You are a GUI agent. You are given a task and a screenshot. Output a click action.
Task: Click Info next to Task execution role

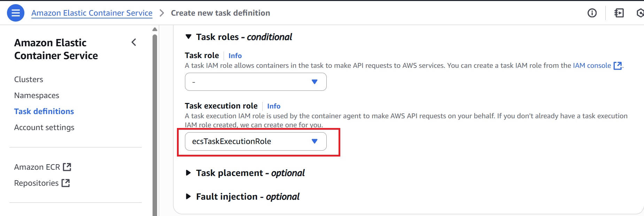tap(273, 106)
